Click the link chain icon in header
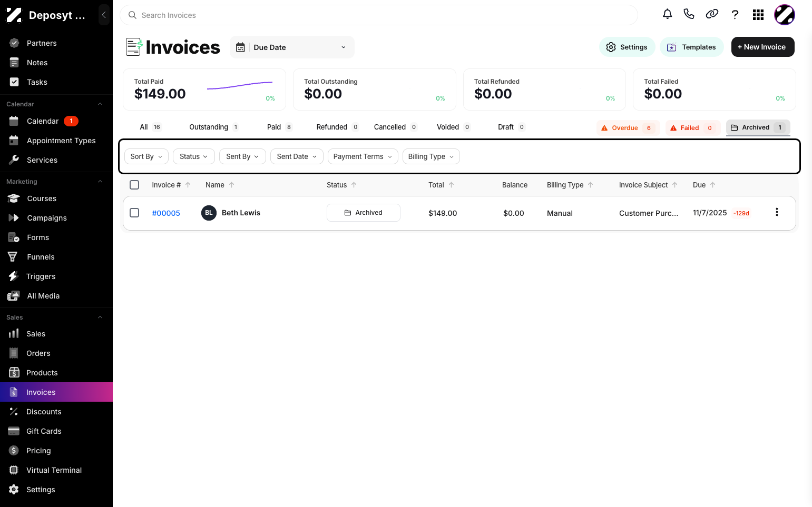This screenshot has width=812, height=507. pyautogui.click(x=712, y=14)
